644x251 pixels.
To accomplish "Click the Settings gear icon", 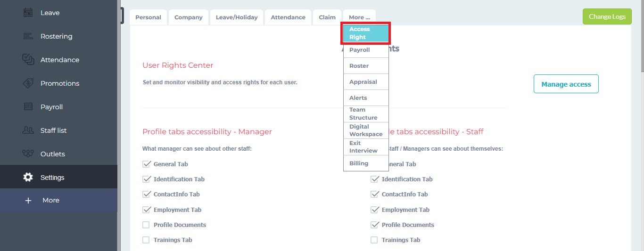I will (x=28, y=178).
